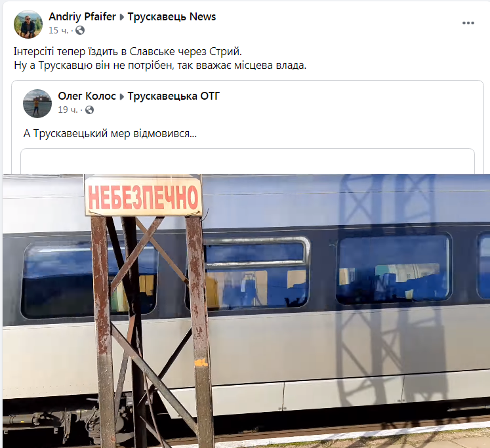
Task: Click the shared text 'А Трускавецький мер відмовився...'
Action: coord(110,133)
